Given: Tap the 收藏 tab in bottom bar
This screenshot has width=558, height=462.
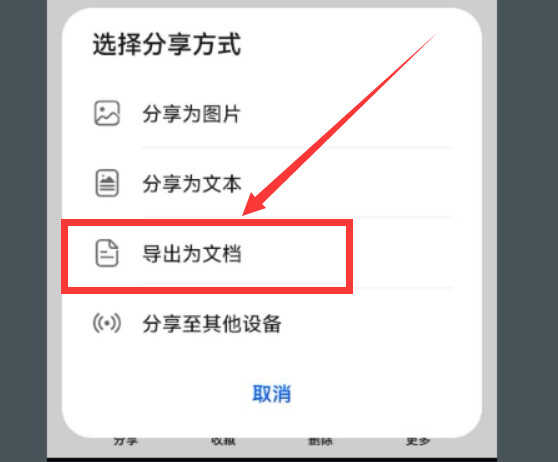Looking at the screenshot, I should click(x=223, y=442).
